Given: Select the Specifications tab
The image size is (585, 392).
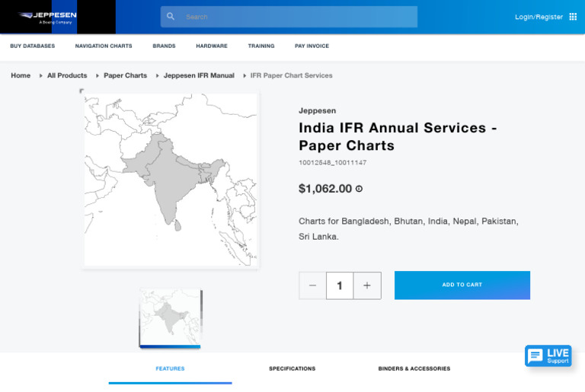Looking at the screenshot, I should 292,368.
